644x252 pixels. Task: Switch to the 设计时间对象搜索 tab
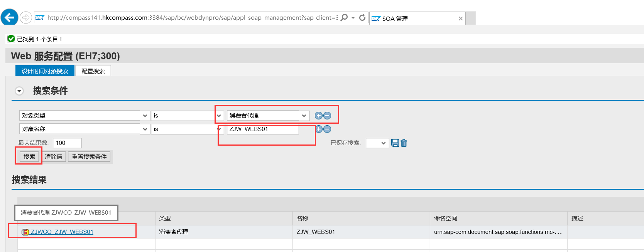[x=45, y=71]
